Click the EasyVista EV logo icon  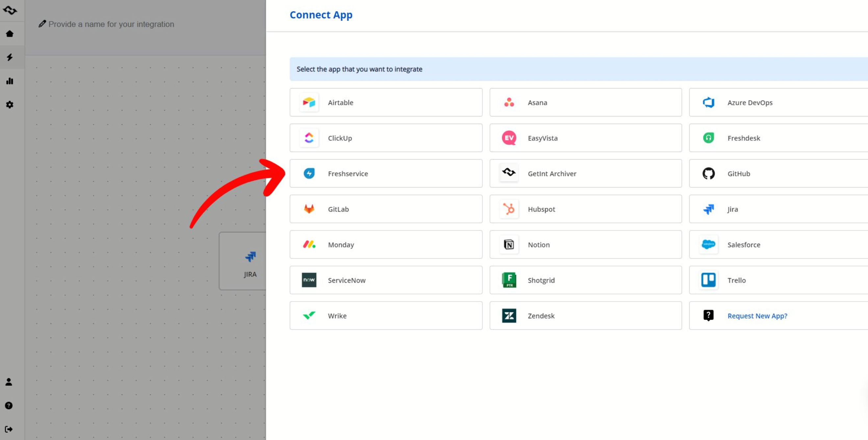[x=509, y=138]
